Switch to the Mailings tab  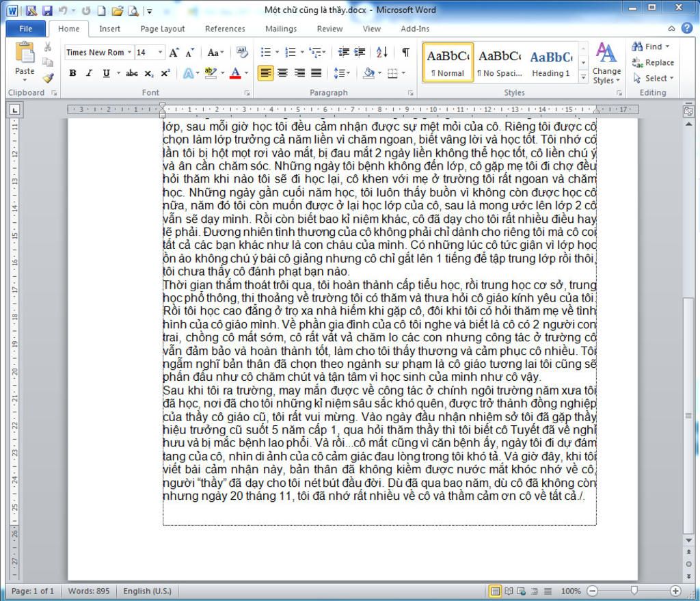tap(281, 29)
